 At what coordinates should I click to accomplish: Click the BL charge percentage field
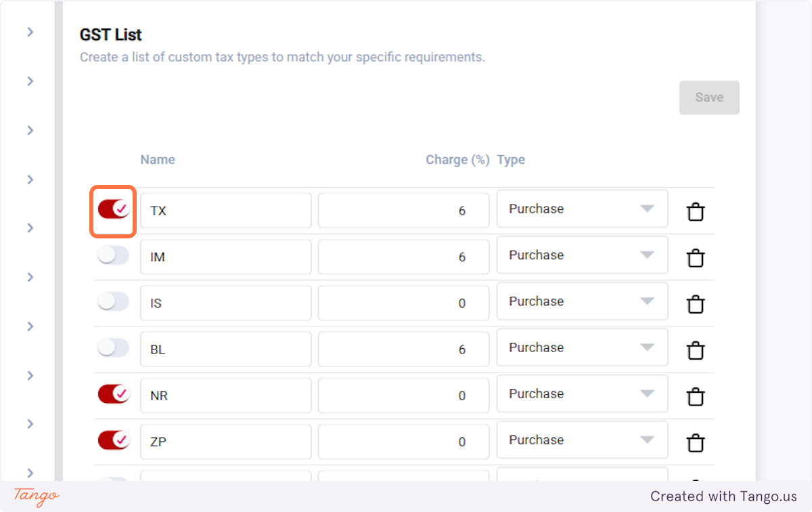[x=403, y=349]
